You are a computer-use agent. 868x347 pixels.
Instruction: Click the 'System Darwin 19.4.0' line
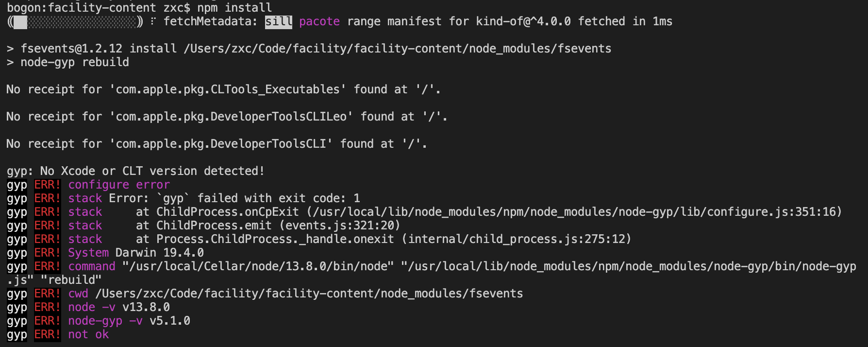pos(136,253)
